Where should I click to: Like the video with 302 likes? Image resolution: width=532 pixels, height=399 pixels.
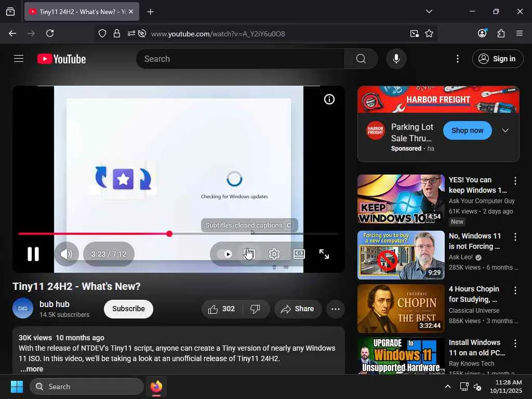point(222,309)
